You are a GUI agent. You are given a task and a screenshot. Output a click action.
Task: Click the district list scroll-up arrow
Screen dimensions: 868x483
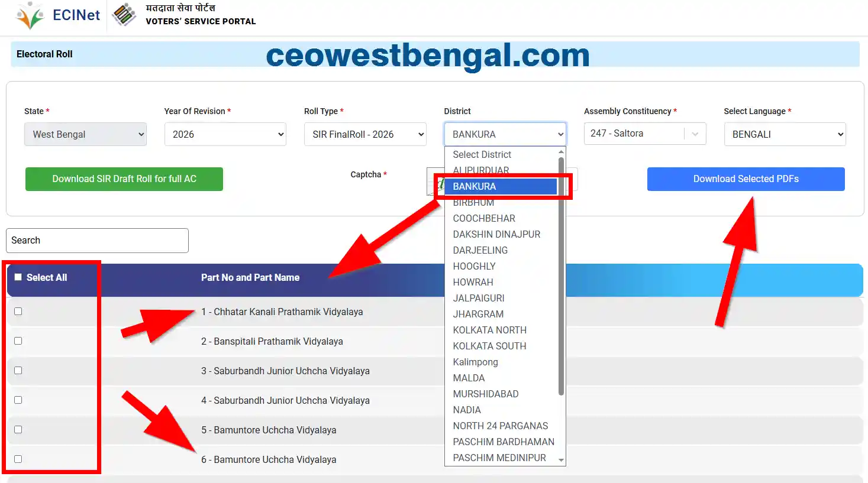[x=562, y=152]
